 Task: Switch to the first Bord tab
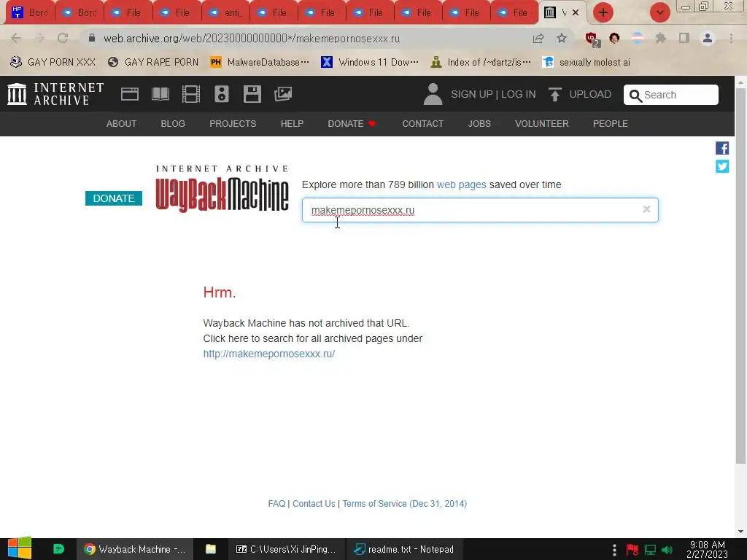(31, 12)
